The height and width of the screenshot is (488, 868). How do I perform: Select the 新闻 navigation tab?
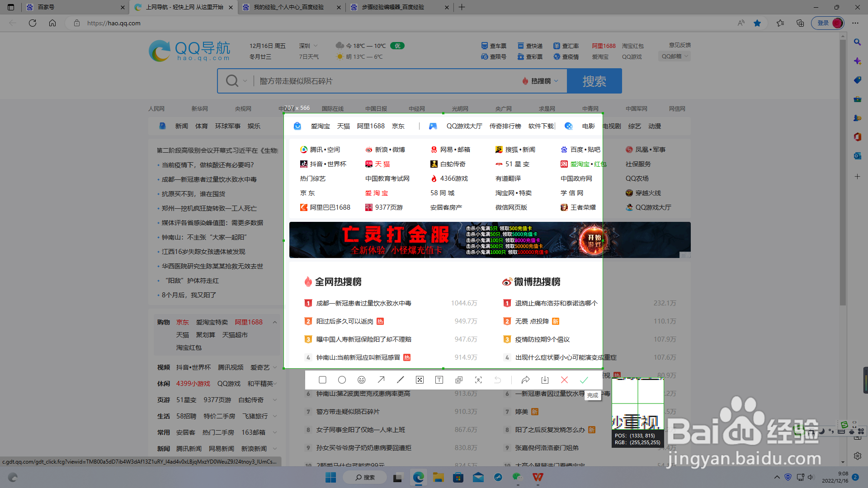(182, 126)
